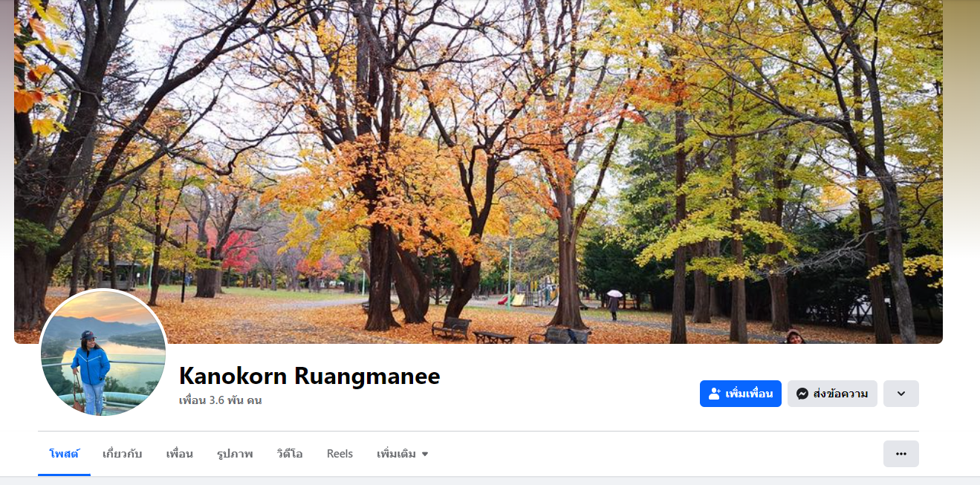Click the Messenger icon in message button
This screenshot has height=485, width=980.
802,394
